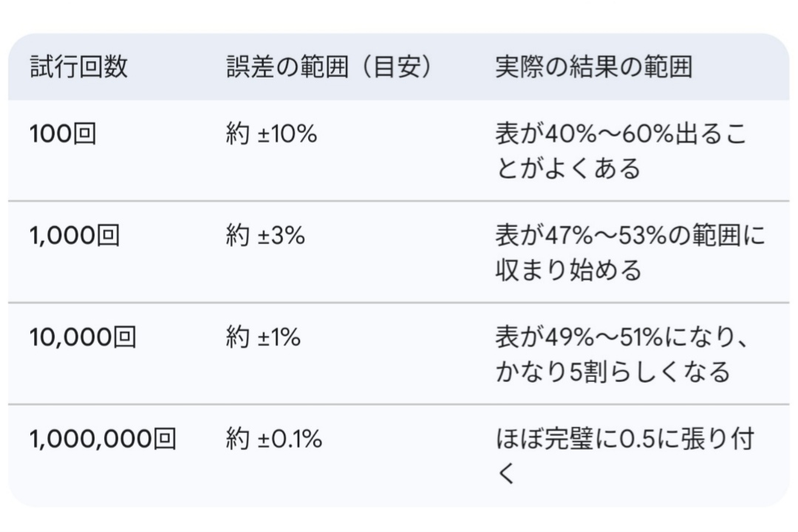Click the 約 ±0.1% cell

tap(274, 440)
